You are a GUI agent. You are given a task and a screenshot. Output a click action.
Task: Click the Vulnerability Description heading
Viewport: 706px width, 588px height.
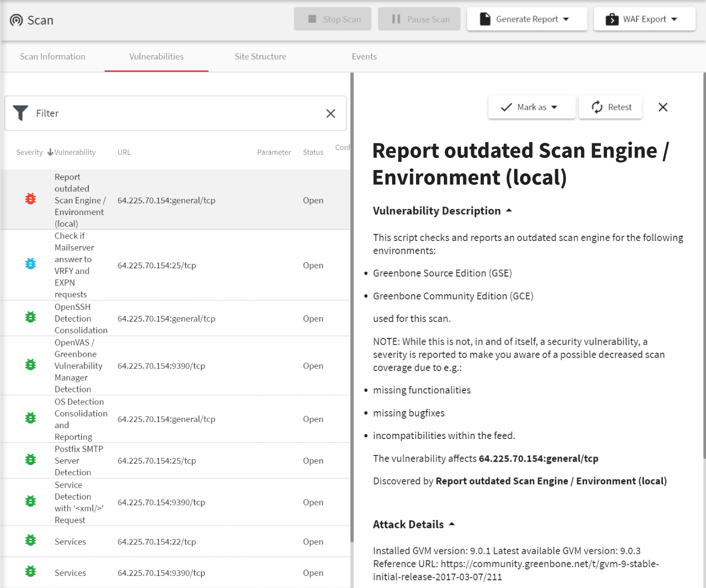(437, 211)
